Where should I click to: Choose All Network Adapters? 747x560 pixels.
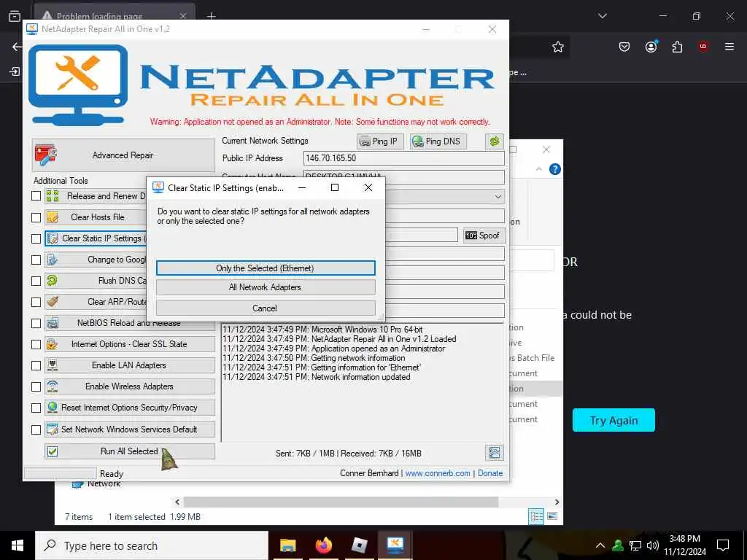point(266,287)
